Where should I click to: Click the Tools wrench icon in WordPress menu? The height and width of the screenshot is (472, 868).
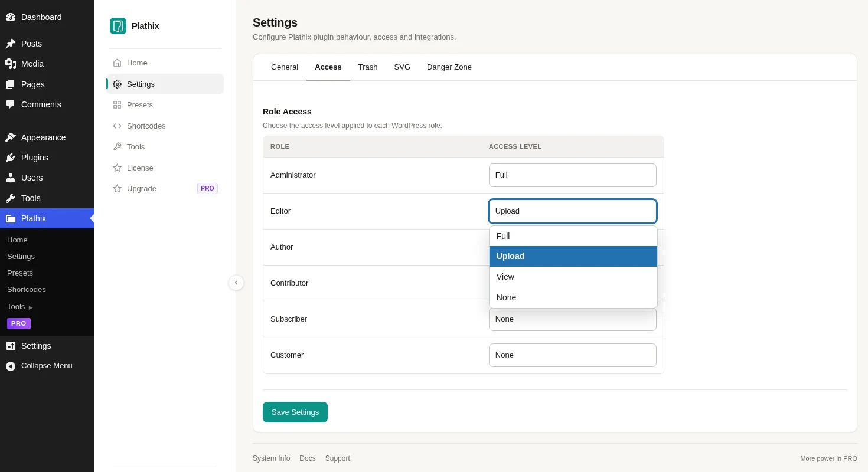(11, 198)
